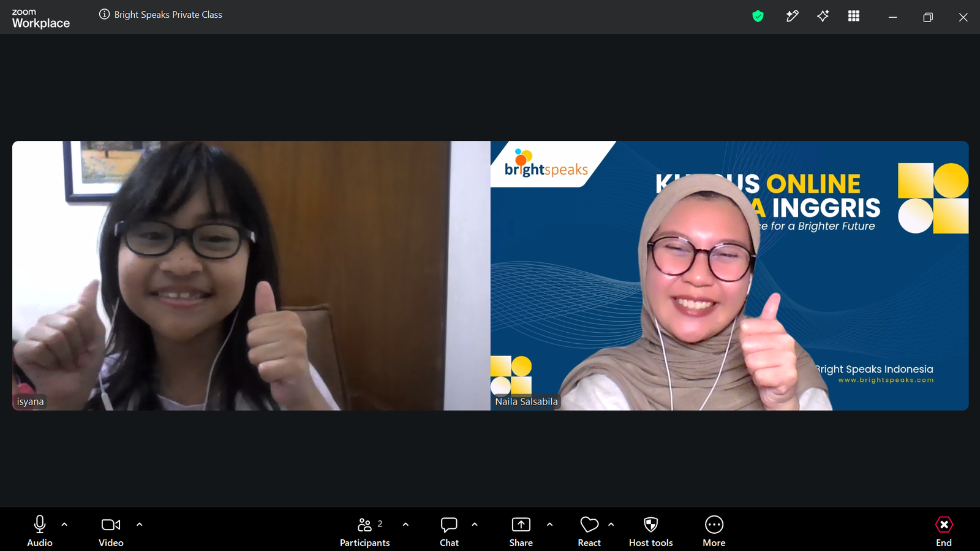Screen dimensions: 980x551
Task: Open the Chat panel
Action: click(449, 531)
